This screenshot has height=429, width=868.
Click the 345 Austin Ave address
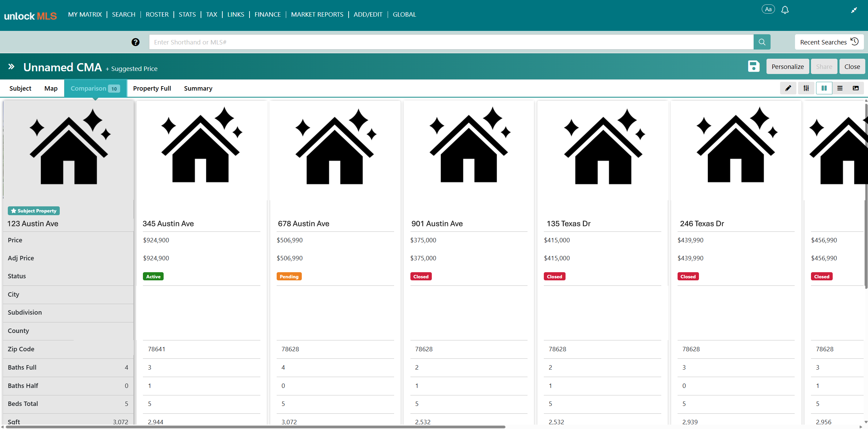pos(168,224)
